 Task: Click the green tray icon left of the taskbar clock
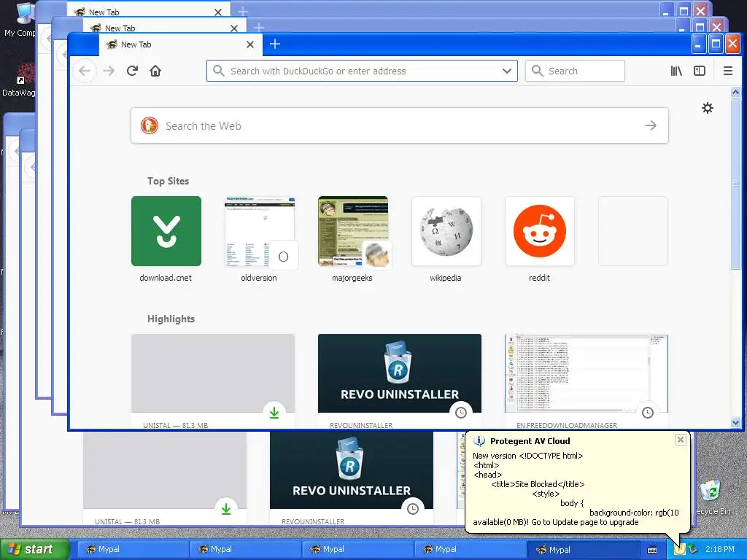692,549
